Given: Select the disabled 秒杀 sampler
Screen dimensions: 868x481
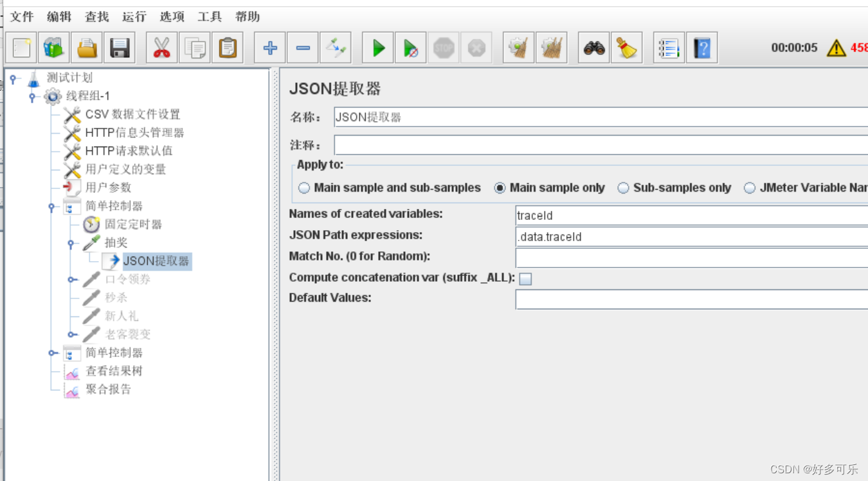Looking at the screenshot, I should 116,298.
